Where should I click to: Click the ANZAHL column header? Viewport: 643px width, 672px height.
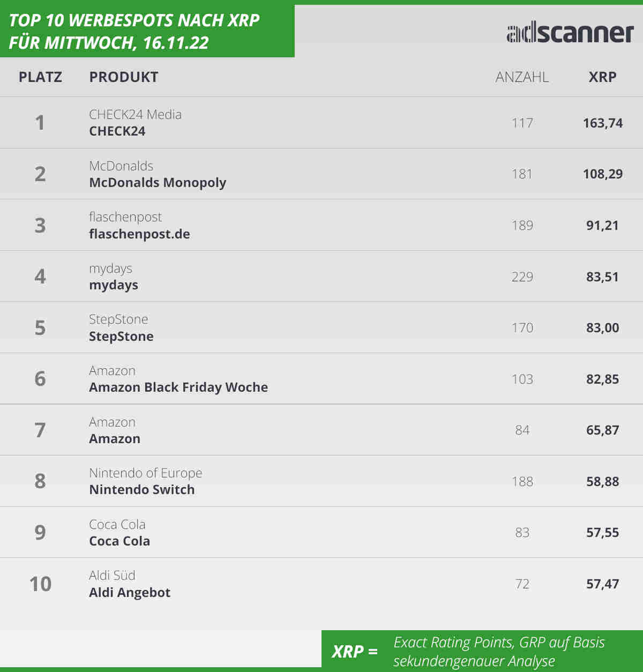[522, 77]
